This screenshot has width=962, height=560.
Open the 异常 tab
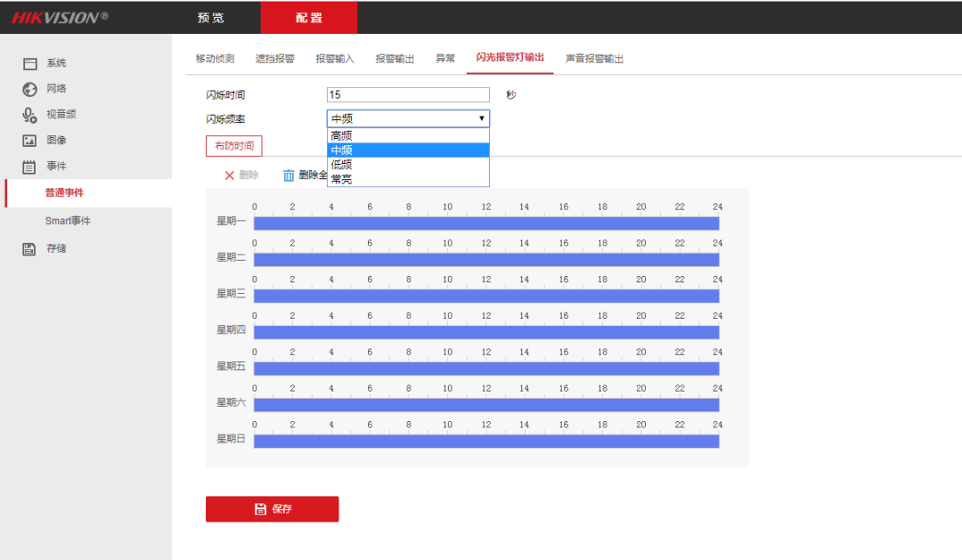[x=444, y=57]
